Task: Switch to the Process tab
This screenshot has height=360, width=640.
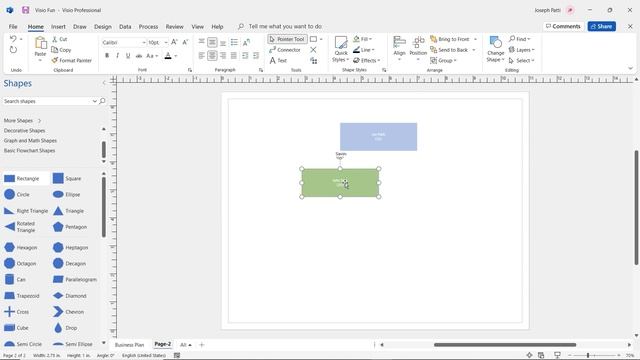Action: [x=148, y=27]
